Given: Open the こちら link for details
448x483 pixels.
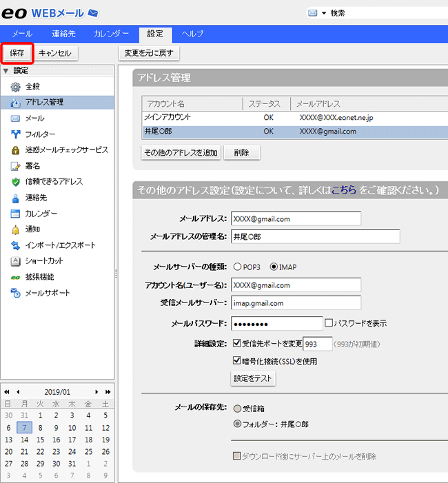Looking at the screenshot, I should [x=344, y=190].
